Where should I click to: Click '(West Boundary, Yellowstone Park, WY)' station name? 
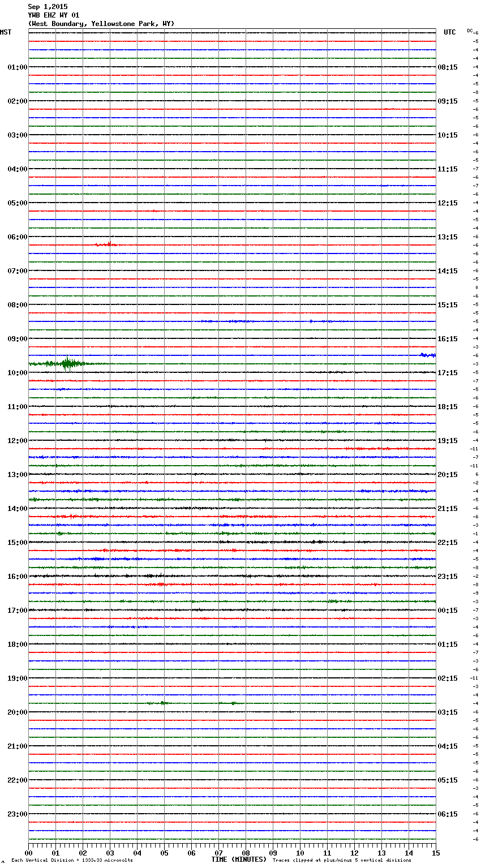click(x=101, y=24)
